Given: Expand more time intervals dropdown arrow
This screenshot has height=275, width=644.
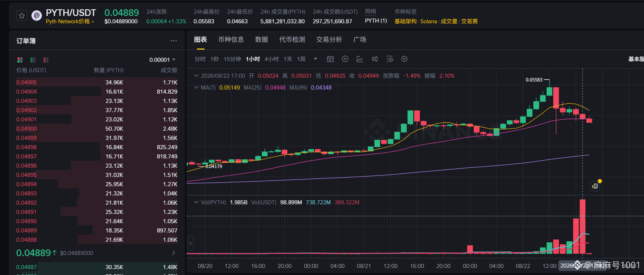Looking at the screenshot, I should pos(316,59).
